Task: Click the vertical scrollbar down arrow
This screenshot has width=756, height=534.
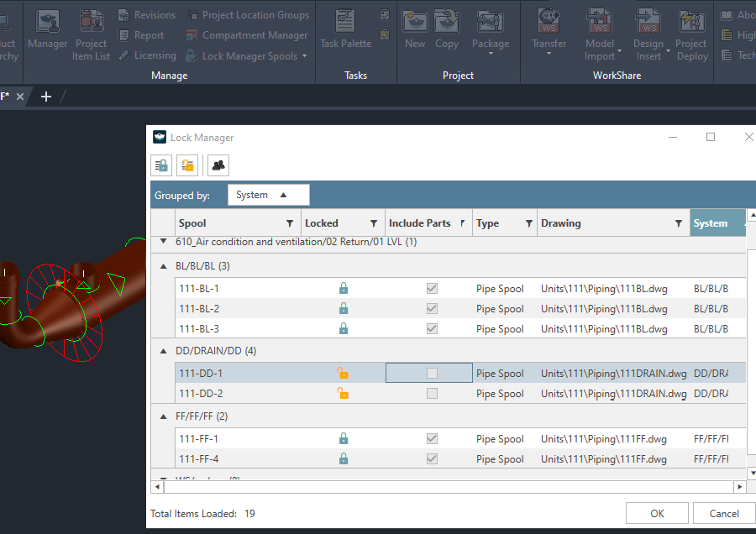Action: click(751, 473)
